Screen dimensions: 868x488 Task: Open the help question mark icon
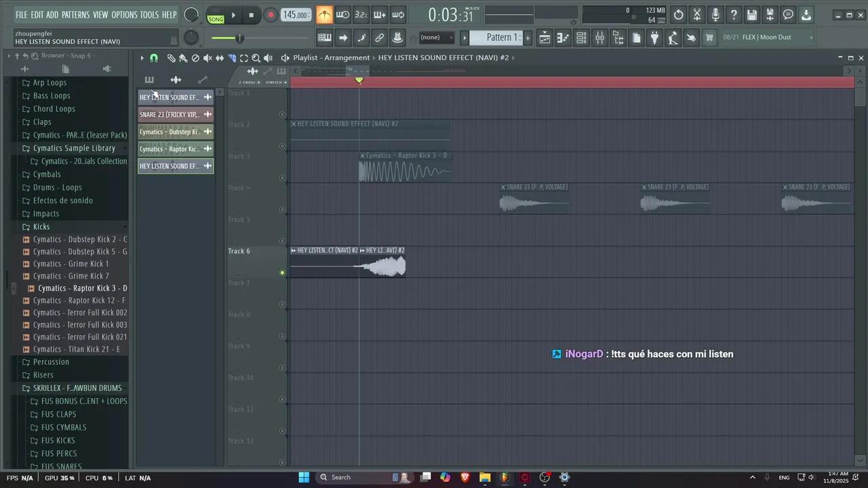(x=734, y=15)
